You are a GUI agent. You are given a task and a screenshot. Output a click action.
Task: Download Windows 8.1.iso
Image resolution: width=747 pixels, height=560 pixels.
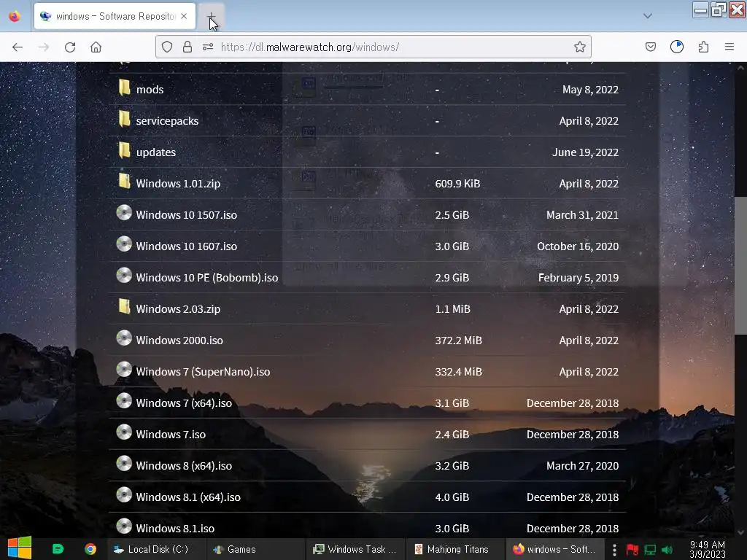pos(175,529)
